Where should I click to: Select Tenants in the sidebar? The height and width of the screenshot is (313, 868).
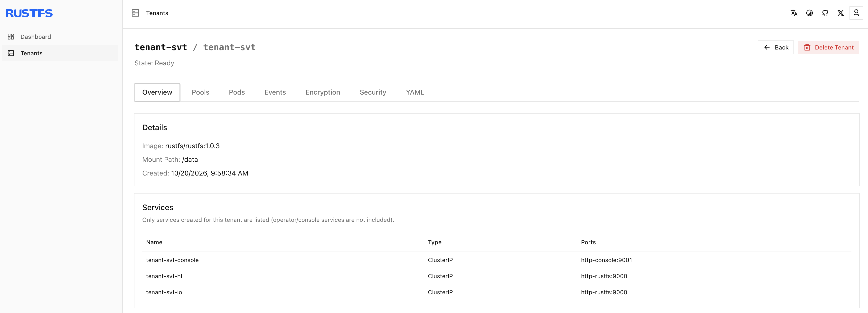pyautogui.click(x=60, y=53)
